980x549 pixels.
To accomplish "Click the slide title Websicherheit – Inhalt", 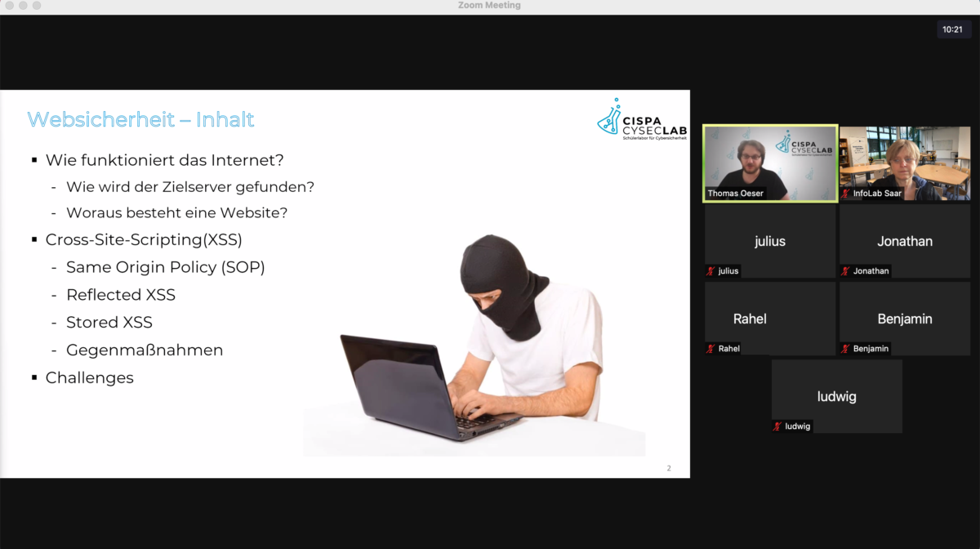I will click(x=140, y=120).
